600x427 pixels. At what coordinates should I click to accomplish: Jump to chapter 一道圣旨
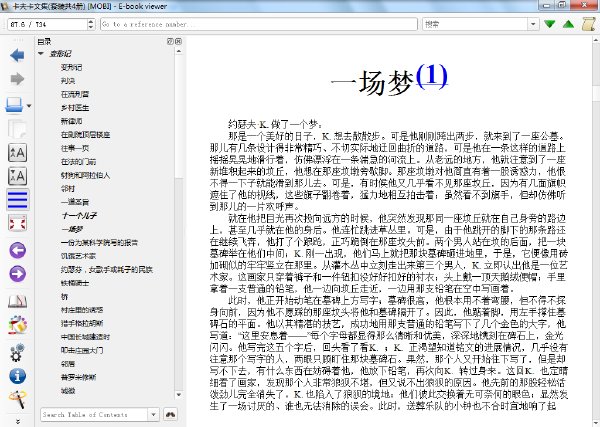[75, 202]
